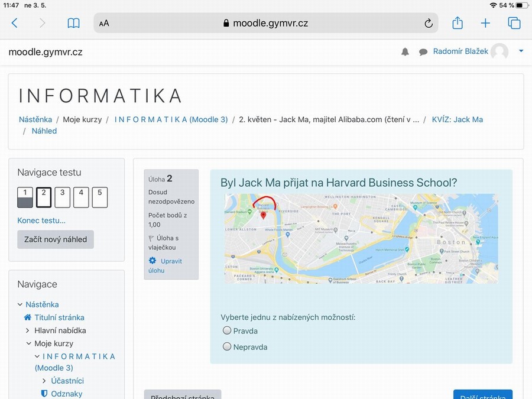Screen dimensions: 532x399
Task: Click the home icon beside Titulní stránka
Action: point(27,317)
